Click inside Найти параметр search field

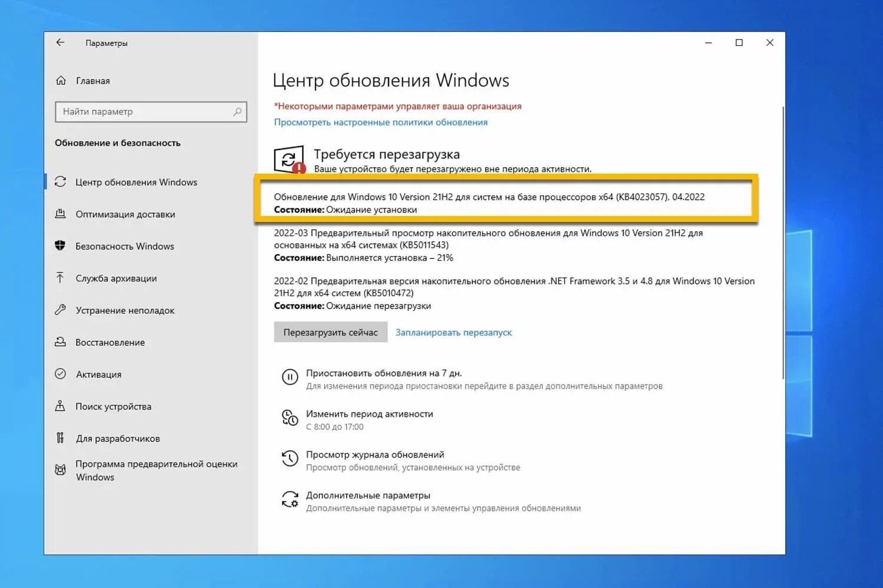coord(150,111)
